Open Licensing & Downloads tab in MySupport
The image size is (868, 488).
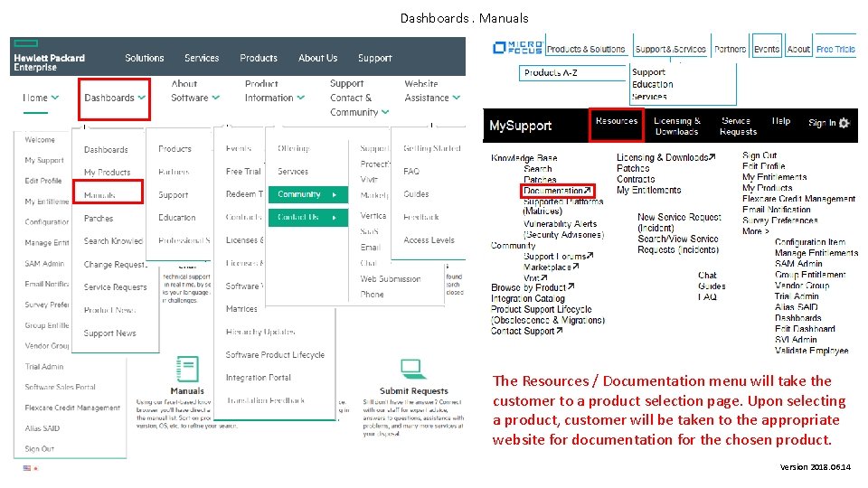677,127
